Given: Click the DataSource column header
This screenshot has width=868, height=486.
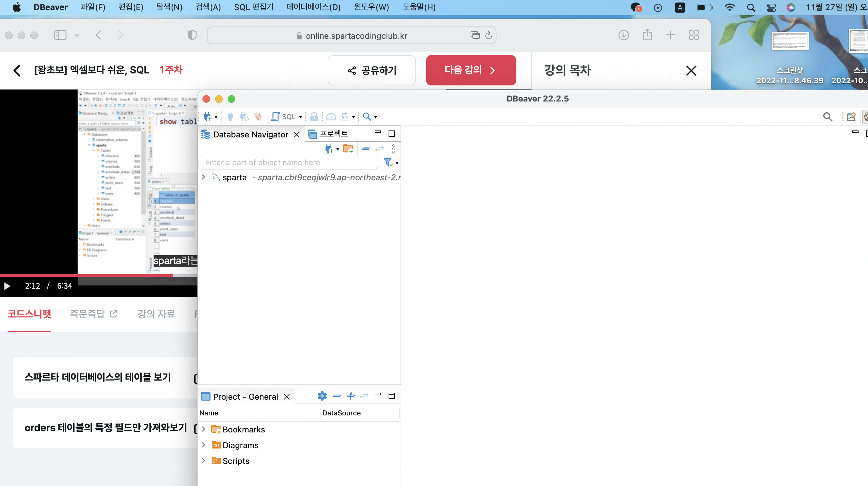Looking at the screenshot, I should coord(341,413).
